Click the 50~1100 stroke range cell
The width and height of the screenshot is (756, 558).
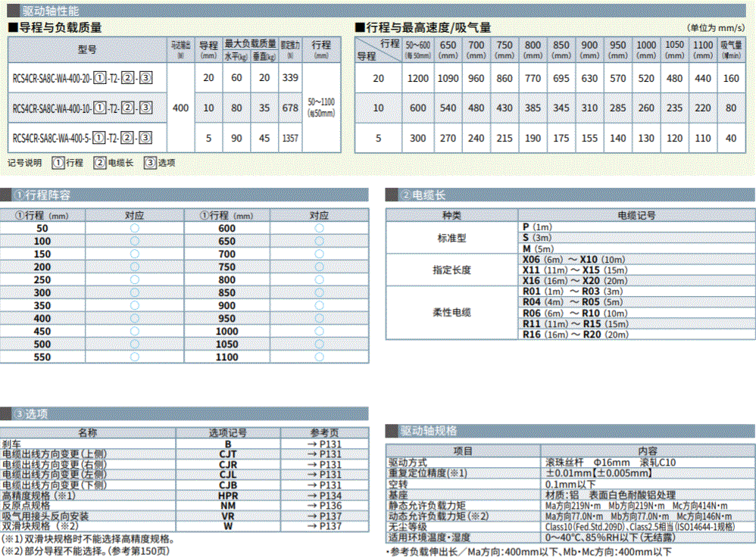coord(321,108)
